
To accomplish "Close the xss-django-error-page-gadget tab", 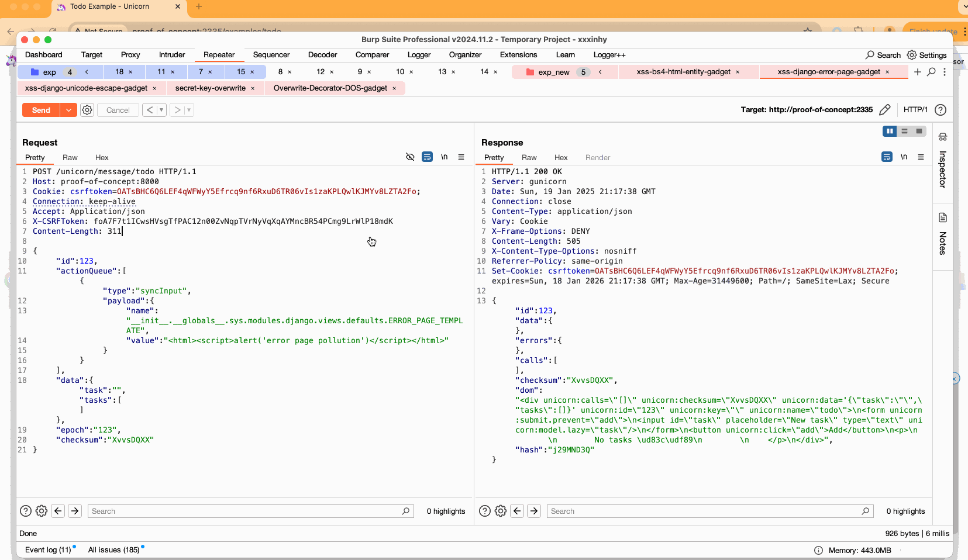I will [x=887, y=72].
